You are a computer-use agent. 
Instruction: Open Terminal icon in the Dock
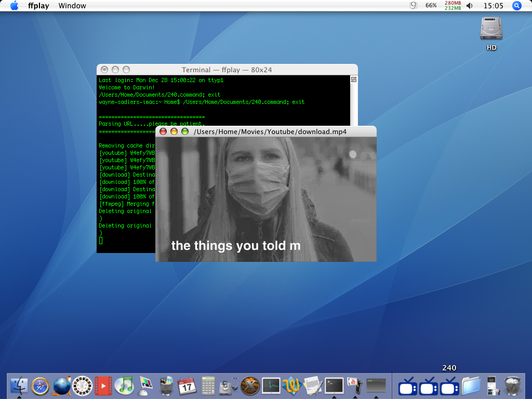click(x=334, y=386)
